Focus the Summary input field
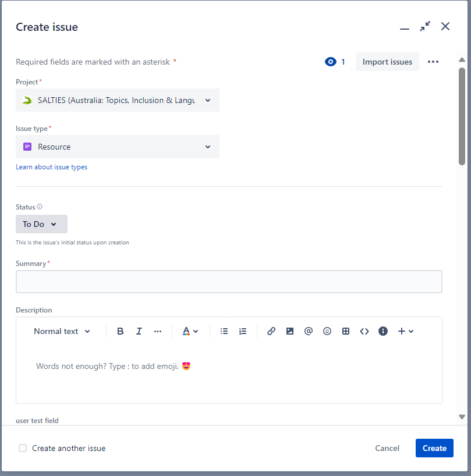Image resolution: width=471 pixels, height=476 pixels. pyautogui.click(x=229, y=282)
